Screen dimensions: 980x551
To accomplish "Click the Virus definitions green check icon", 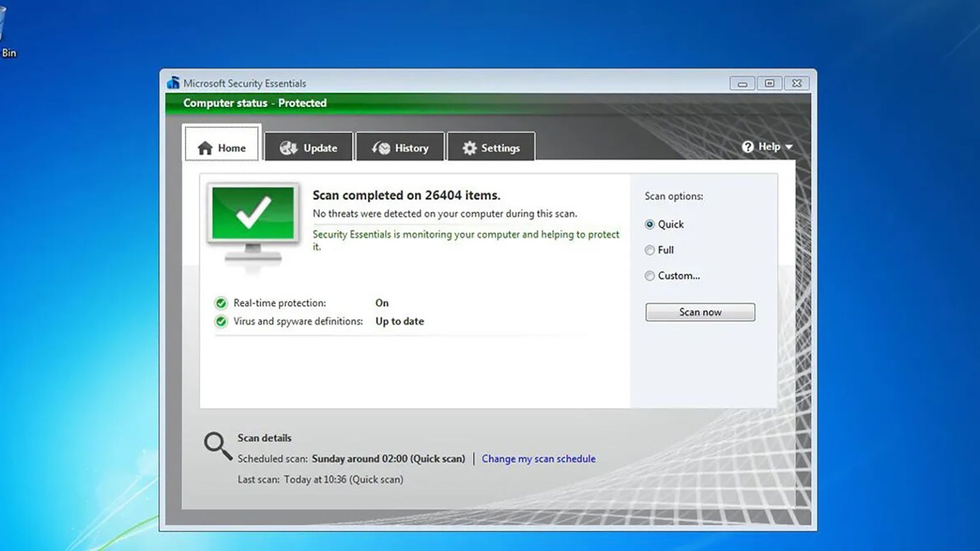I will point(221,321).
